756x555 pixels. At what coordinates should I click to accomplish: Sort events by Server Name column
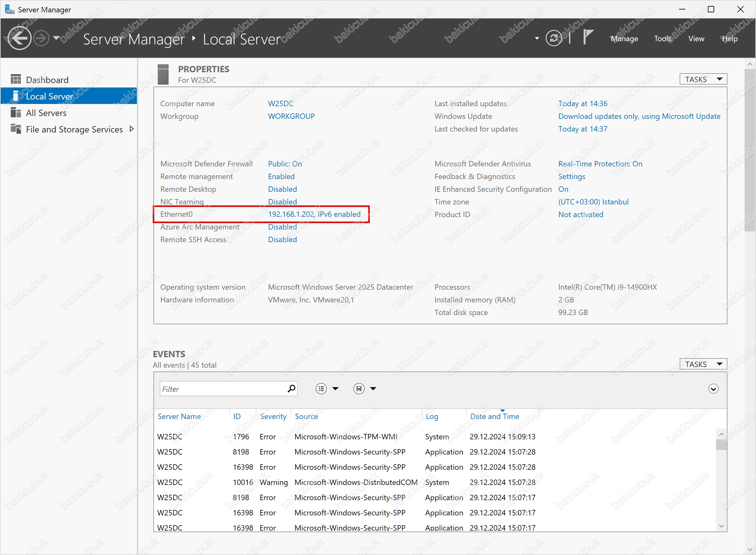179,416
